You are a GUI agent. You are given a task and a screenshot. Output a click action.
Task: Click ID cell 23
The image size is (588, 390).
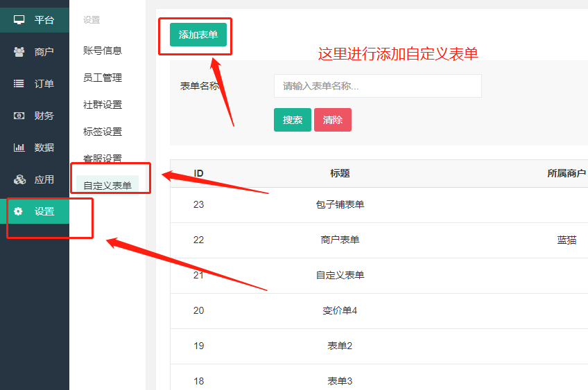coord(198,204)
